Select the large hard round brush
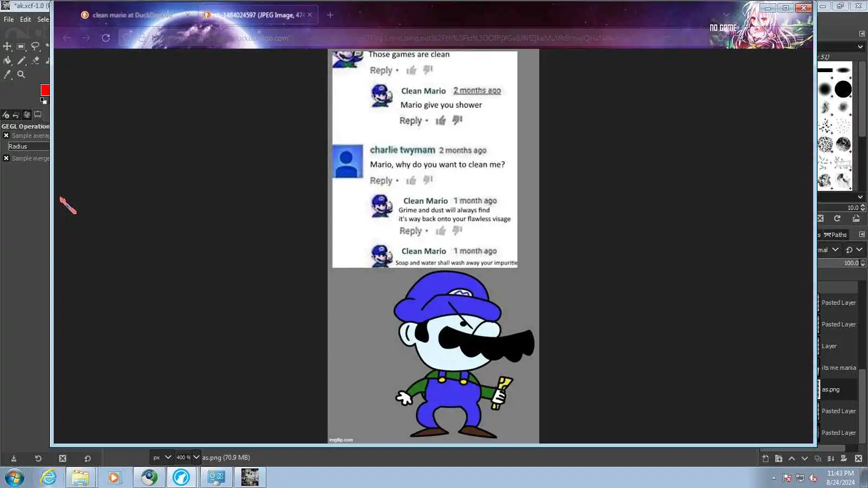Screen dimensions: 868x488 coord(843,89)
